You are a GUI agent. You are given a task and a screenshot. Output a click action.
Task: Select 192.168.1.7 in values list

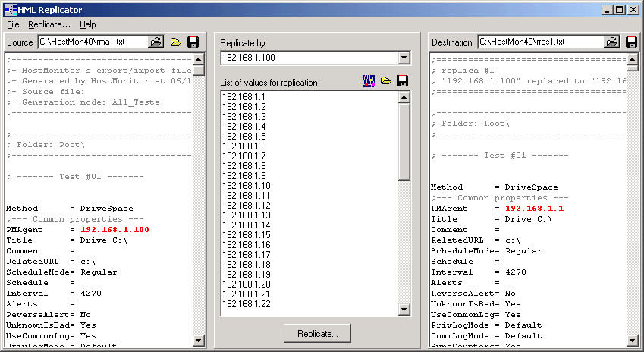(x=244, y=156)
